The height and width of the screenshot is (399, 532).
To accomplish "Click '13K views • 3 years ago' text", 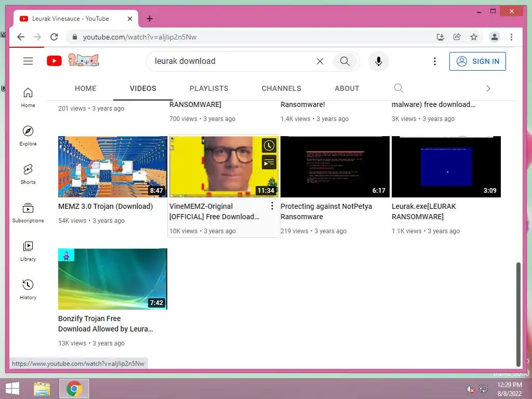I will tap(91, 343).
